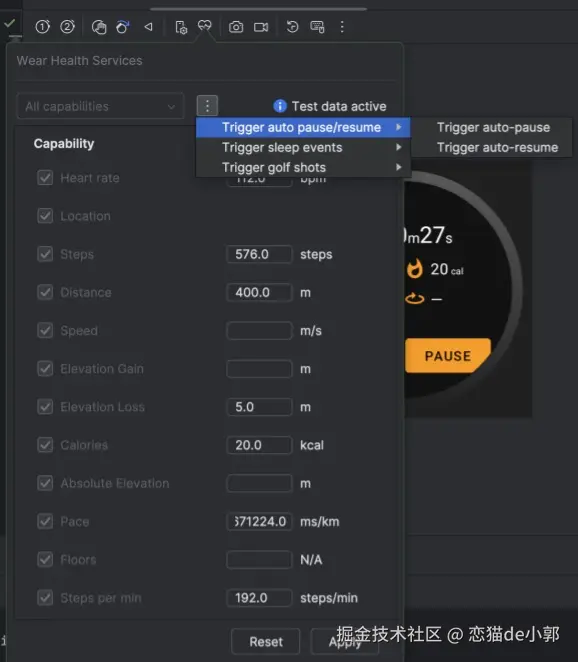Start screen recording with video icon
This screenshot has width=578, height=662.
click(x=261, y=27)
